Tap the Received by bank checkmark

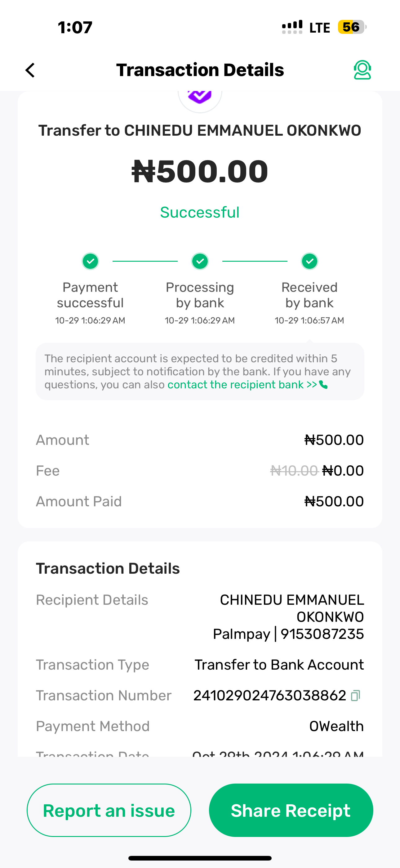tap(309, 261)
